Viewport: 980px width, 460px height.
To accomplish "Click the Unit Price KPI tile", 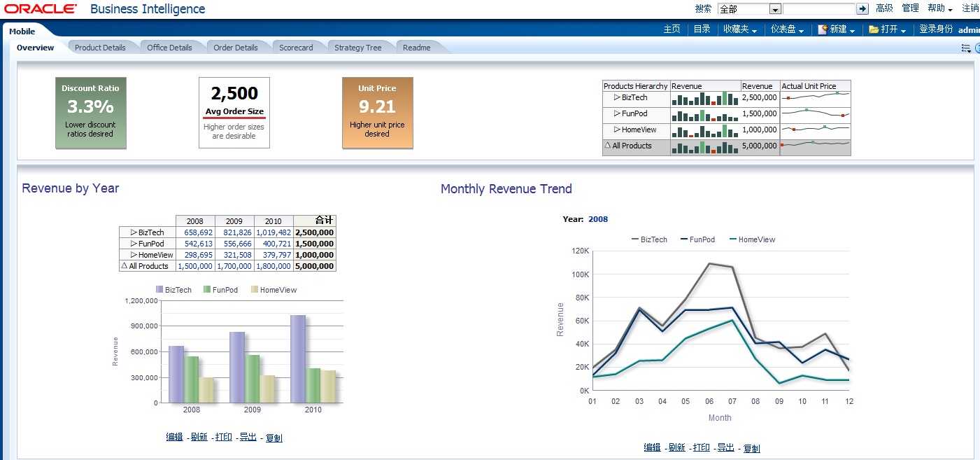I will tap(377, 113).
